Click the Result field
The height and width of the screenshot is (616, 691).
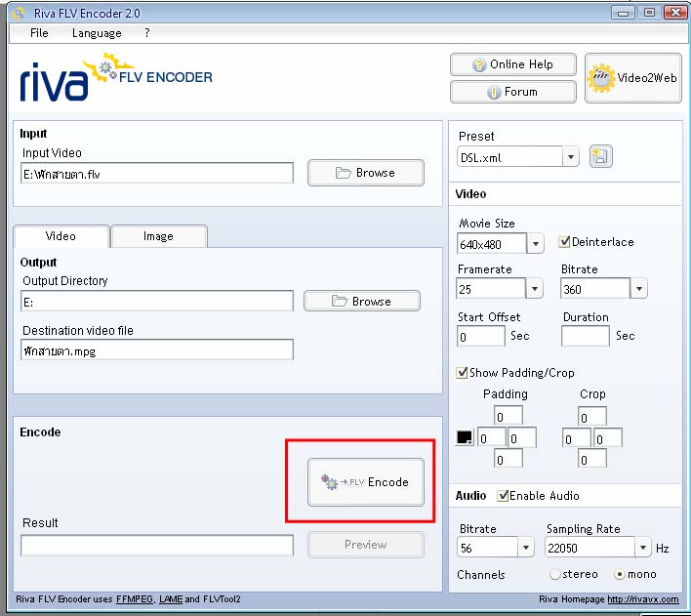click(x=157, y=546)
